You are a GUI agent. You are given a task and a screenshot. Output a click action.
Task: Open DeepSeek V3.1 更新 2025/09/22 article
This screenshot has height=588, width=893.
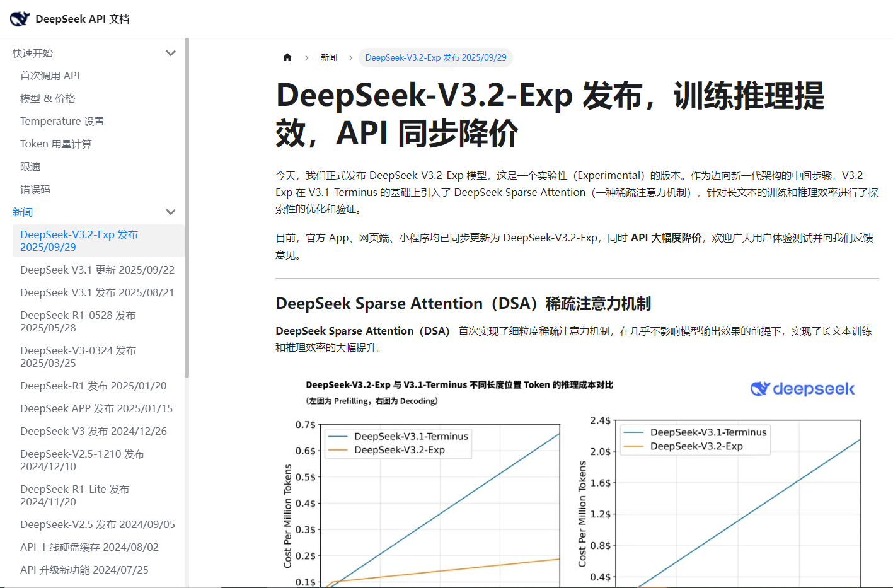coord(97,270)
